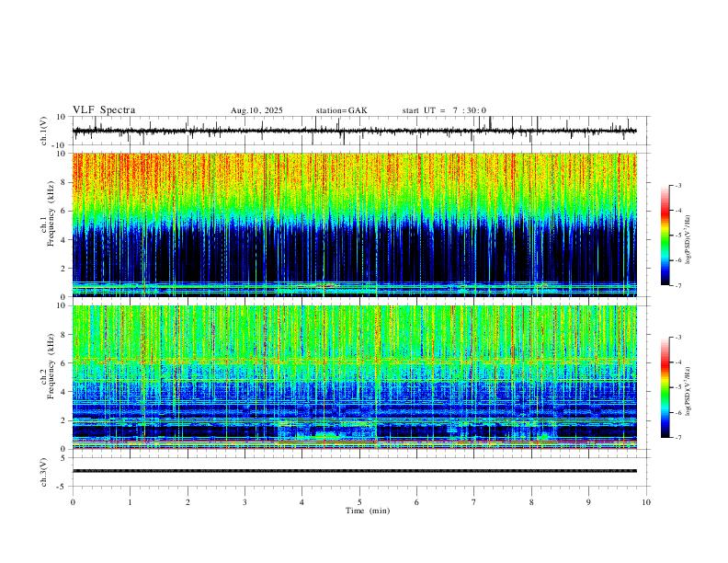728x563 pixels.
Task: Click the 'ch.1(V)' waveform axis label
Action: click(44, 131)
